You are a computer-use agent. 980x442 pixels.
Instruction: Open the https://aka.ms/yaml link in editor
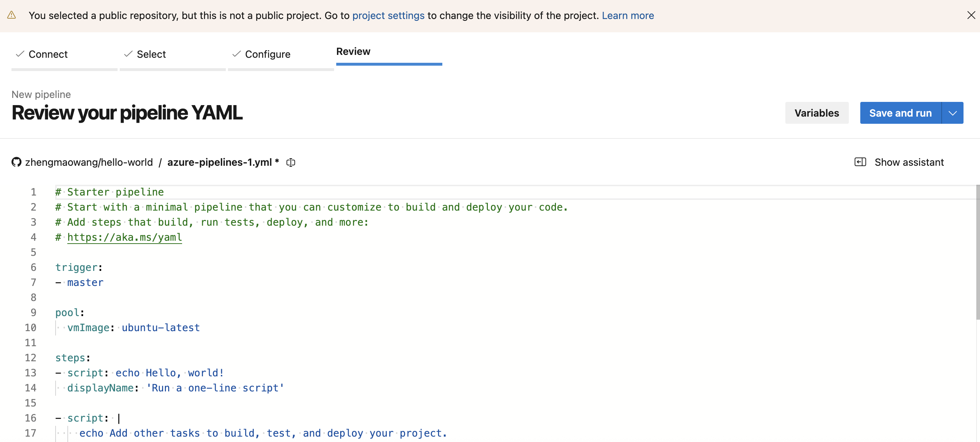click(124, 238)
